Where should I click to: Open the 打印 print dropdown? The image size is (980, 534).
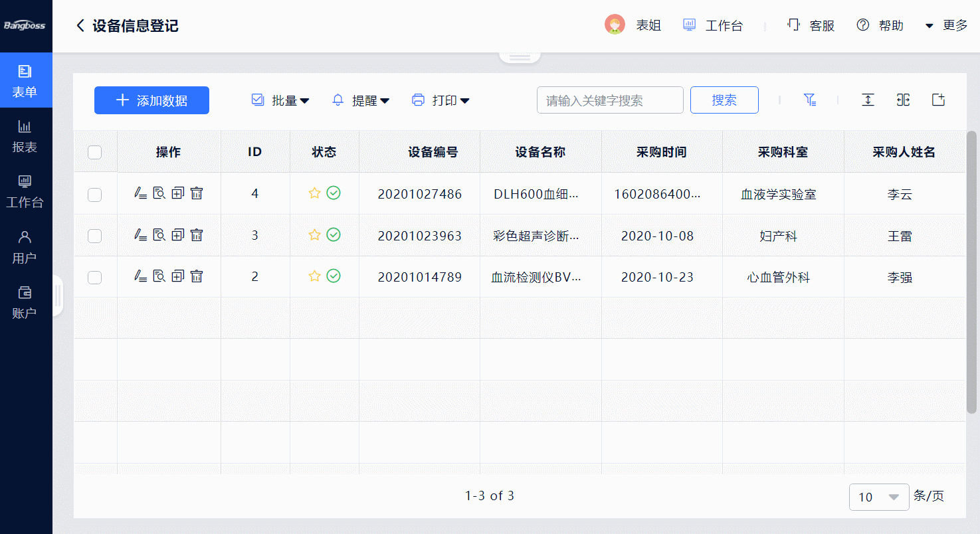pos(441,100)
